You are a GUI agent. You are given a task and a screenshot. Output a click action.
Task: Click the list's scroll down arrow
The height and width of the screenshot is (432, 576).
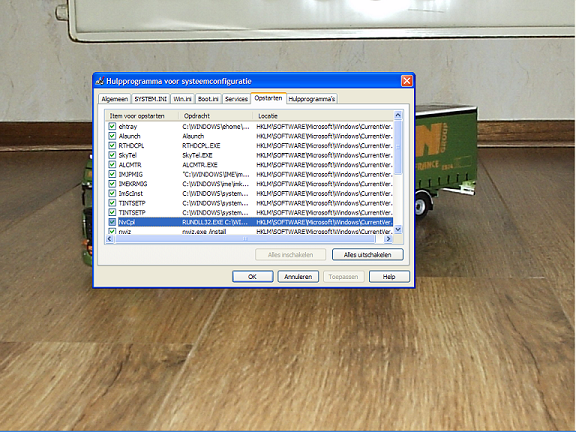point(398,230)
